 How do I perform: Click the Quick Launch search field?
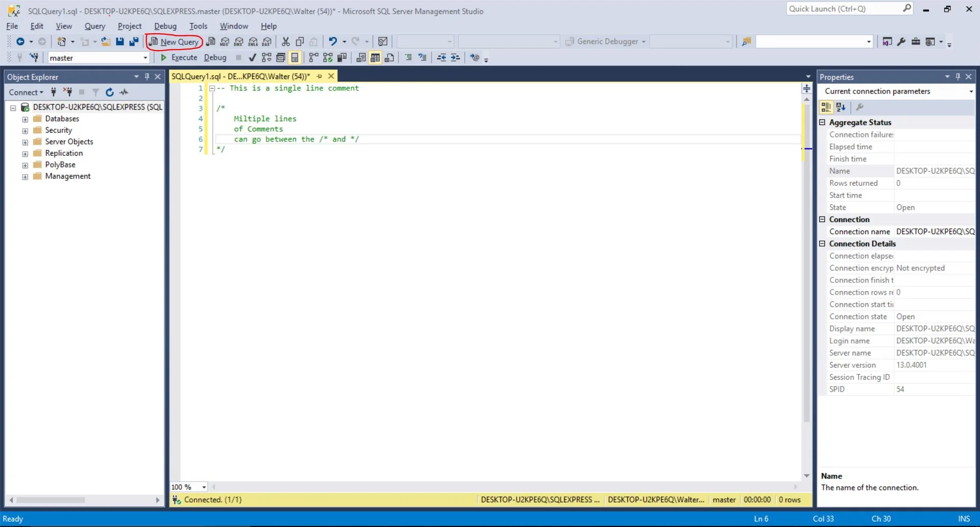coord(849,9)
